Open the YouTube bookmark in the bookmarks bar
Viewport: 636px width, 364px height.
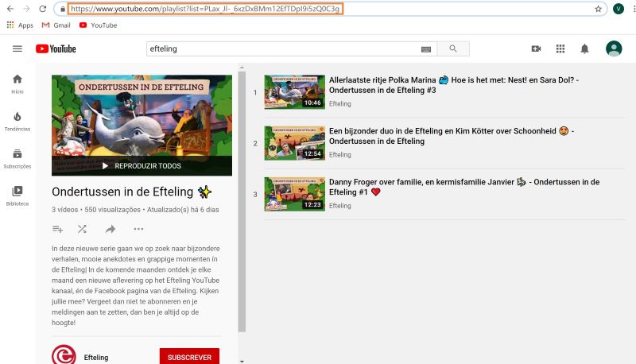coord(98,25)
